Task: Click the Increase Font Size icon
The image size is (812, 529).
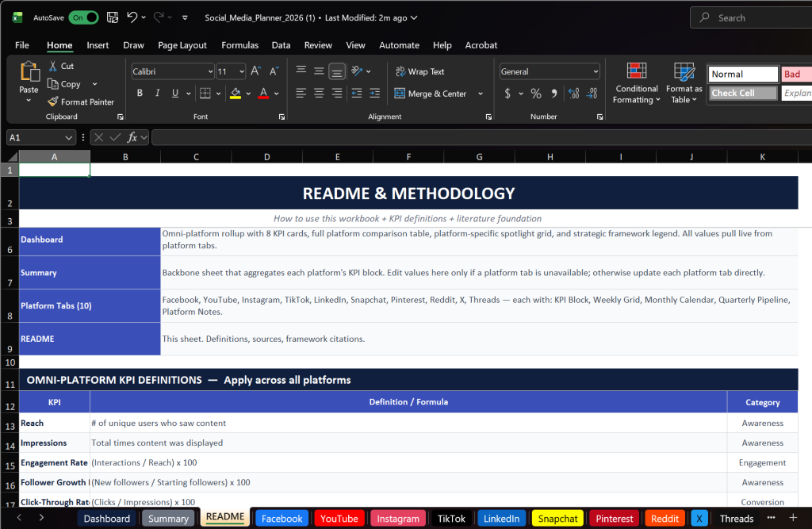Action: point(255,71)
